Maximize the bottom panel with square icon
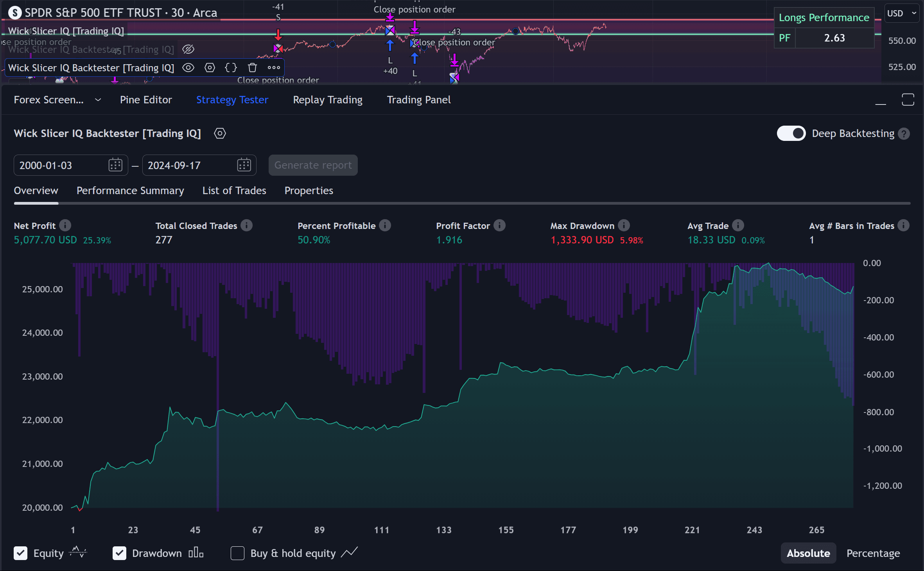The width and height of the screenshot is (924, 571). coord(908,100)
